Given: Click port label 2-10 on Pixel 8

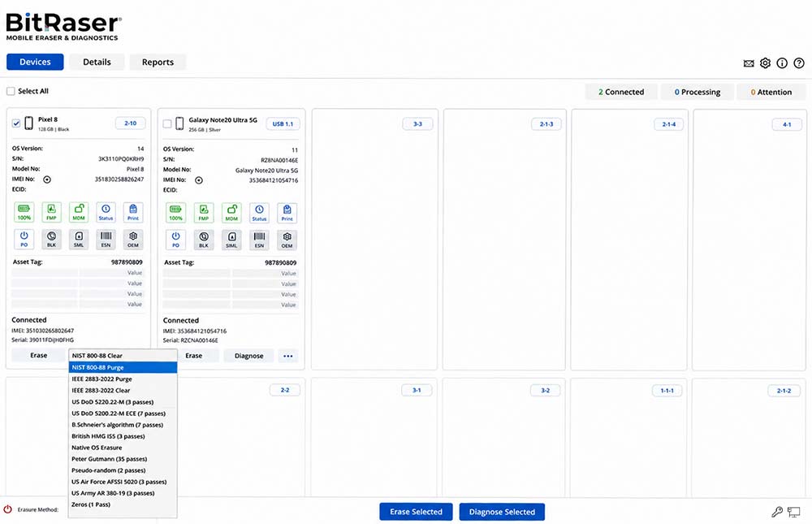Looking at the screenshot, I should pyautogui.click(x=130, y=123).
